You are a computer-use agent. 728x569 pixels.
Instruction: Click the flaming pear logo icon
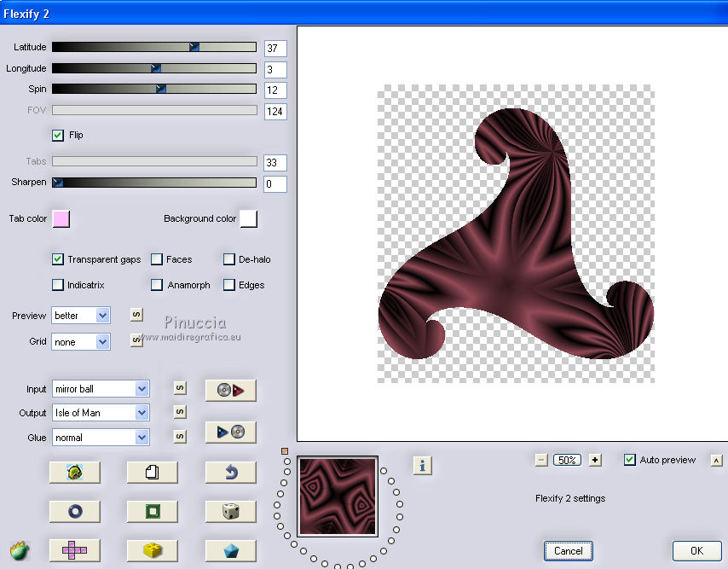click(x=20, y=551)
